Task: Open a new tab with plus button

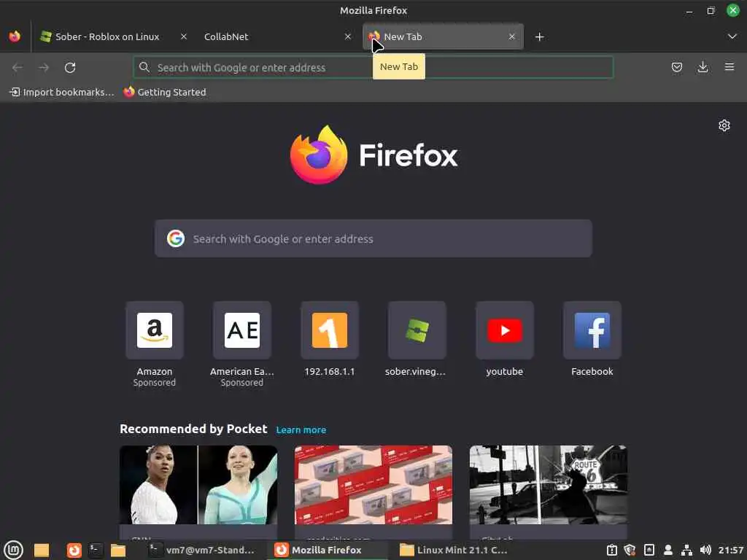Action: (x=539, y=36)
